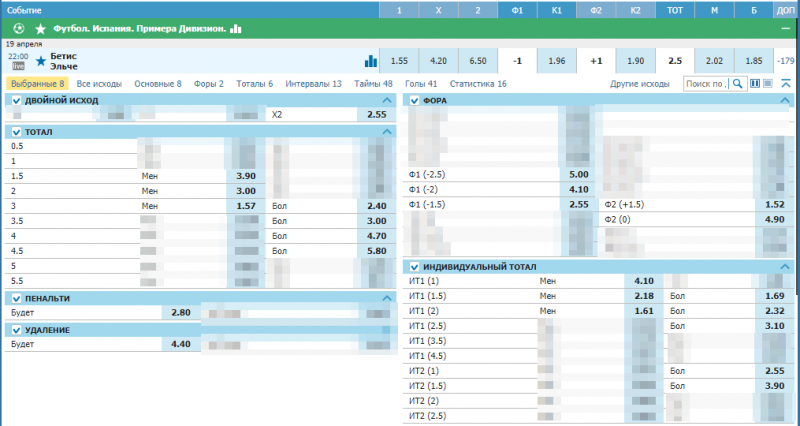Open match statistics bar chart icon
This screenshot has width=800, height=426.
tap(371, 61)
